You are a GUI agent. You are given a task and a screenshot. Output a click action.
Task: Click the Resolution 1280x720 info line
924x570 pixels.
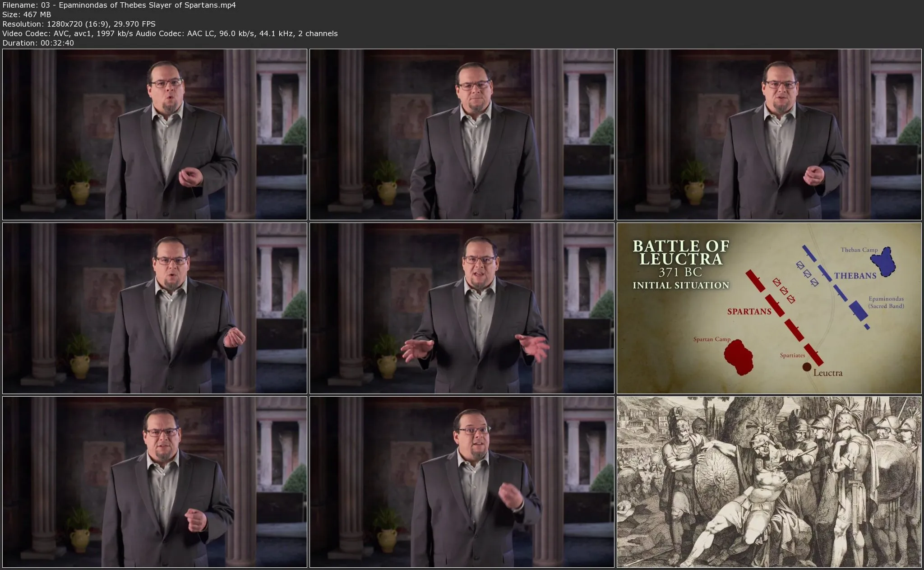pos(79,24)
